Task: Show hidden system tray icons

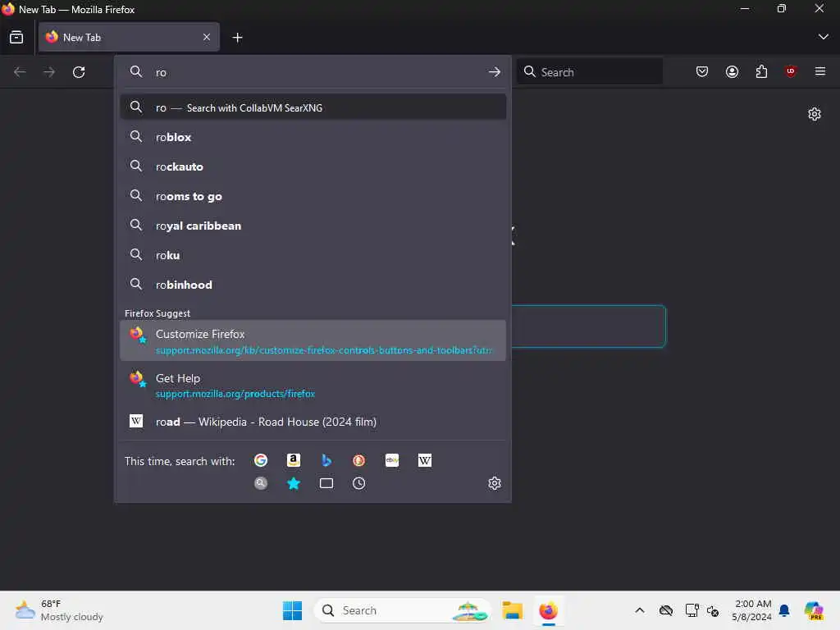Action: (640, 610)
